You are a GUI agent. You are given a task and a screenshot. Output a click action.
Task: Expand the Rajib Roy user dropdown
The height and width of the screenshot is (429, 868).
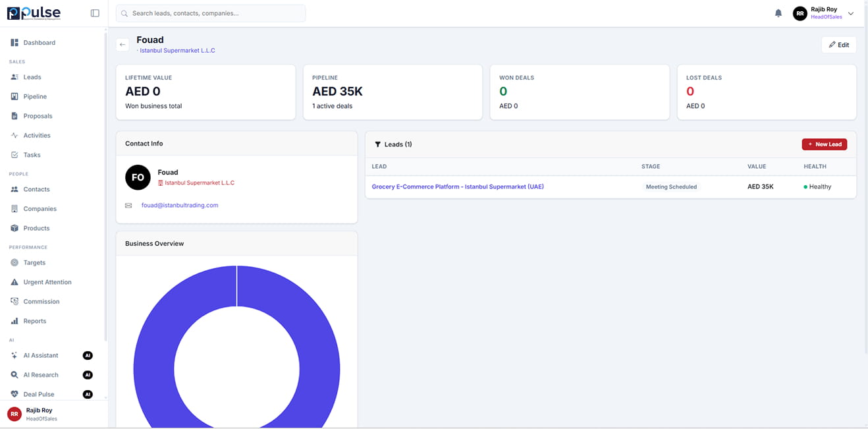pyautogui.click(x=850, y=13)
